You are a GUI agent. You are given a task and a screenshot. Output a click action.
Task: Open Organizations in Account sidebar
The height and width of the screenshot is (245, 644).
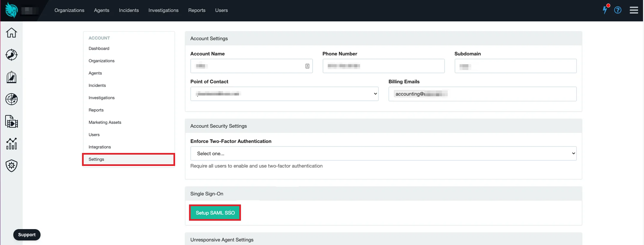[129, 61]
